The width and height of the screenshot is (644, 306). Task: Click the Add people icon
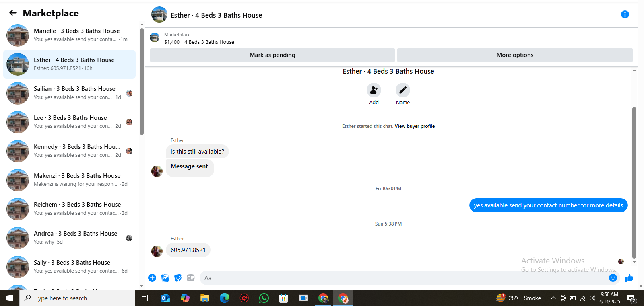374,90
